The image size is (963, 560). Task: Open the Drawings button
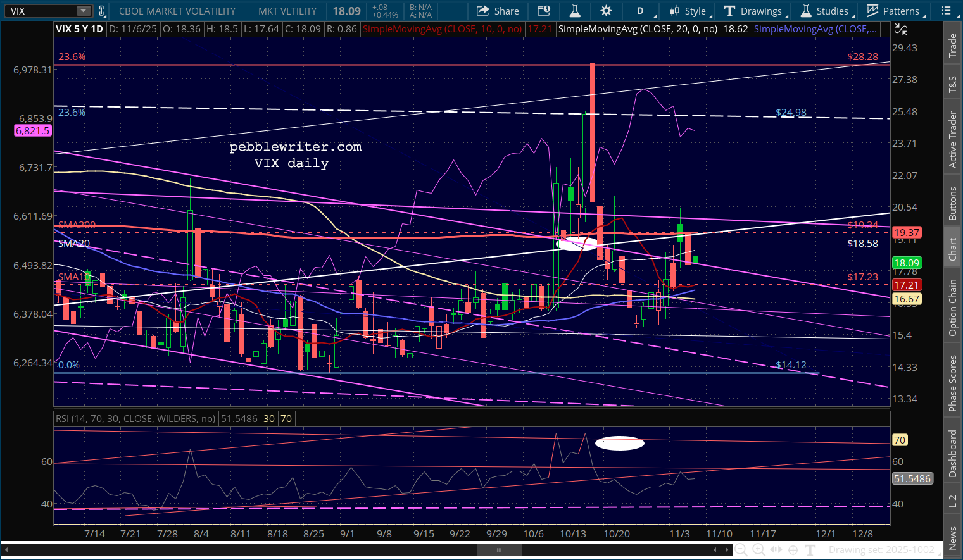pyautogui.click(x=755, y=11)
